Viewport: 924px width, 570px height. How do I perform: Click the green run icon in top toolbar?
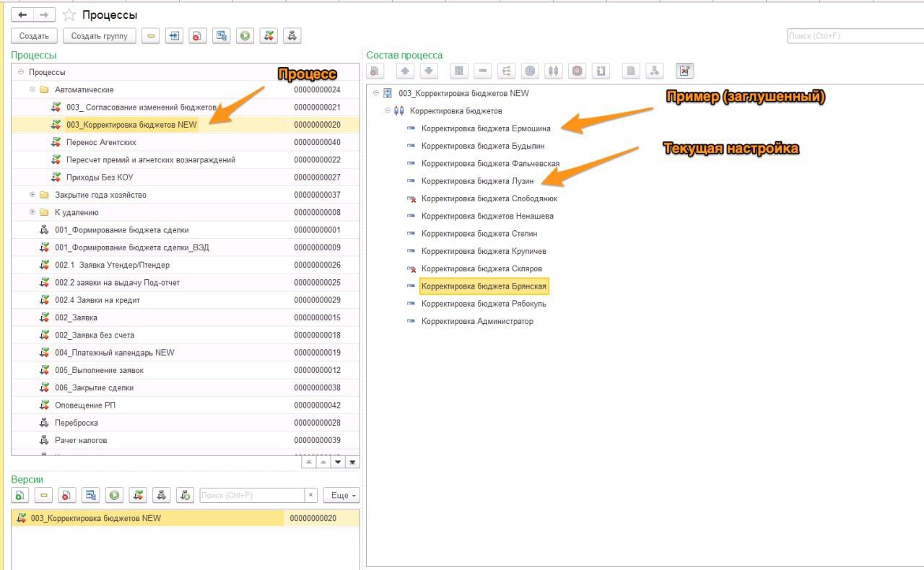pos(245,36)
